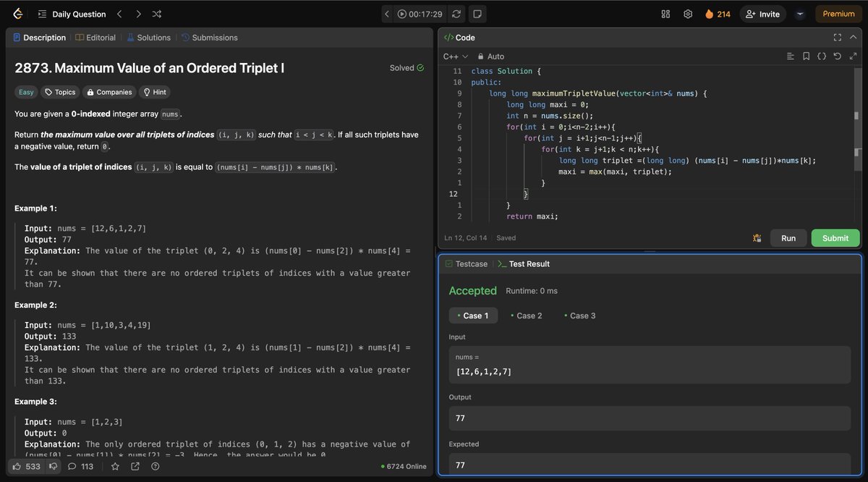Viewport: 868px width, 482px height.
Task: Toggle the Auto lock setting
Action: (490, 56)
